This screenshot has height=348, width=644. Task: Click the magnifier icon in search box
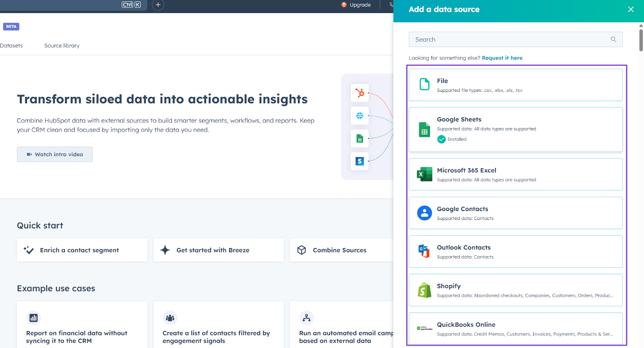(613, 39)
